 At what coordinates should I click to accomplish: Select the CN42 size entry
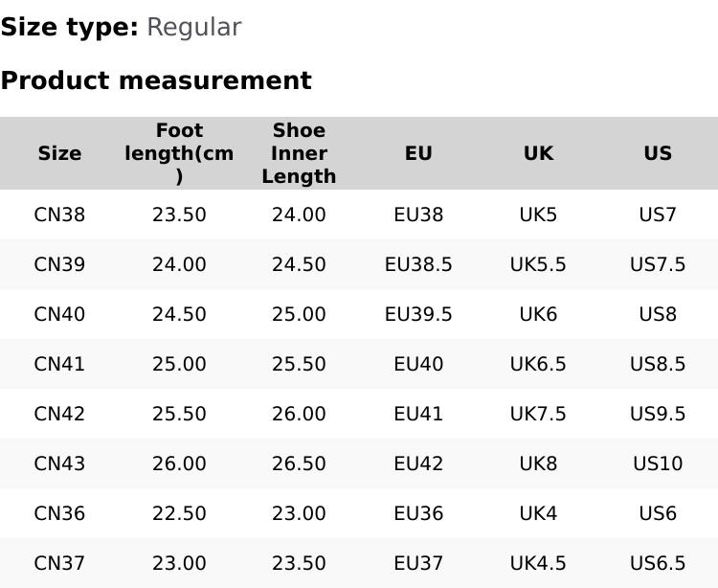point(59,414)
